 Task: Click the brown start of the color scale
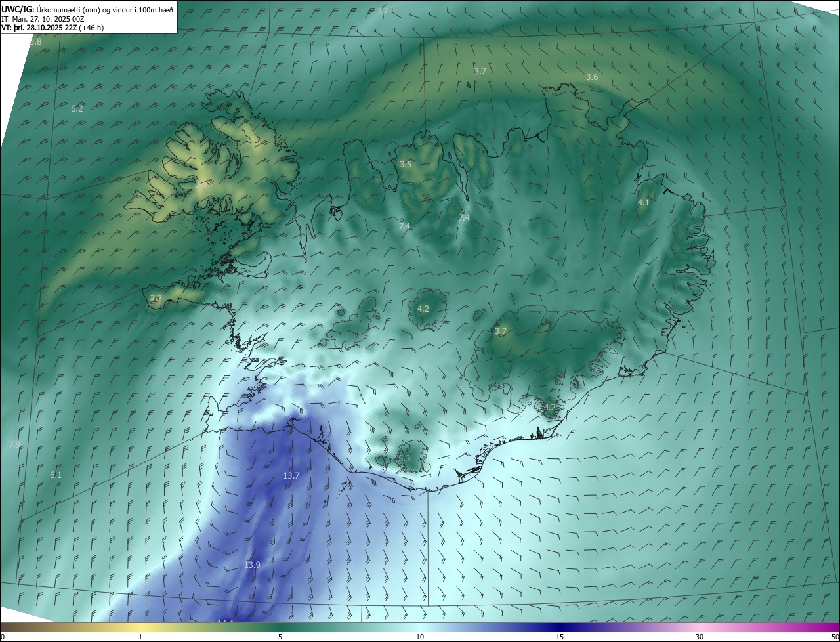tap(13, 627)
